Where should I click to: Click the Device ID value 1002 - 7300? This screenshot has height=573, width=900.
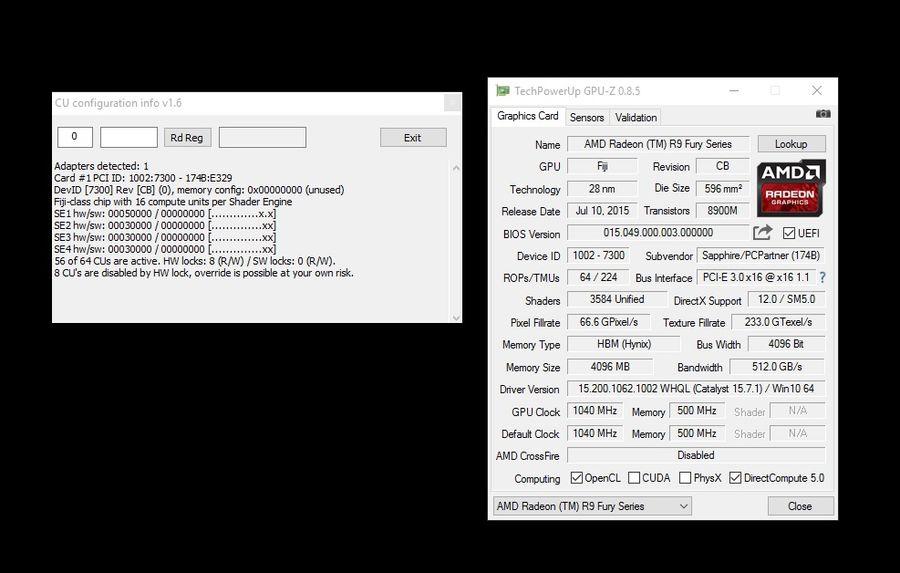599,255
